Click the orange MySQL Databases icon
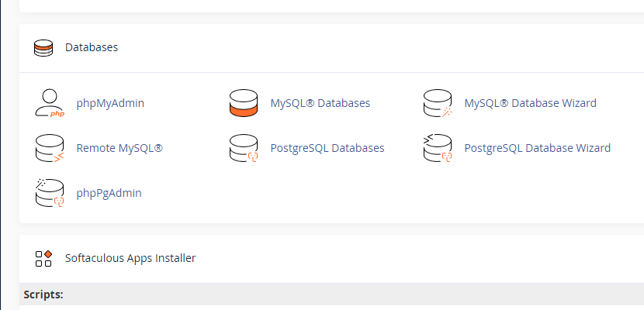The width and height of the screenshot is (644, 310). pos(243,103)
